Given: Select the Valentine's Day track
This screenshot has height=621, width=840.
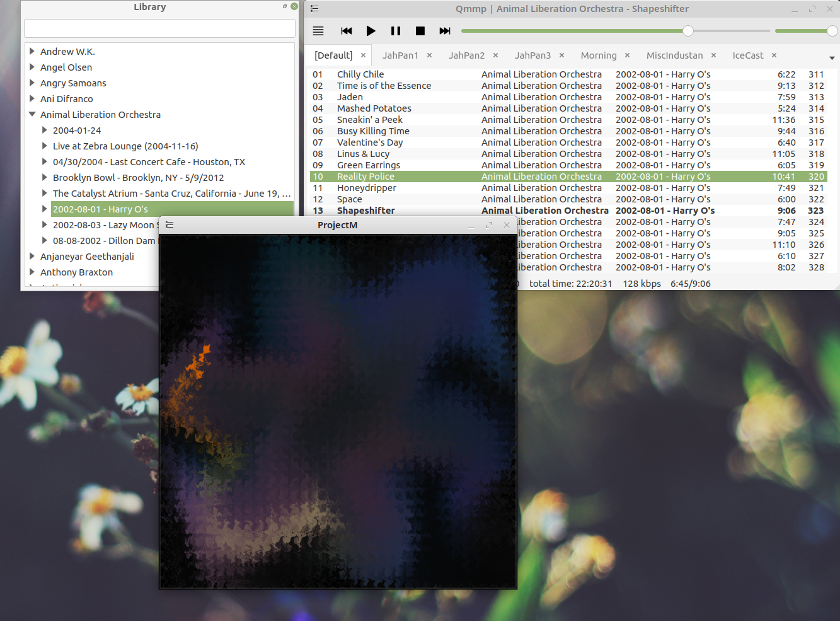Looking at the screenshot, I should [x=568, y=142].
